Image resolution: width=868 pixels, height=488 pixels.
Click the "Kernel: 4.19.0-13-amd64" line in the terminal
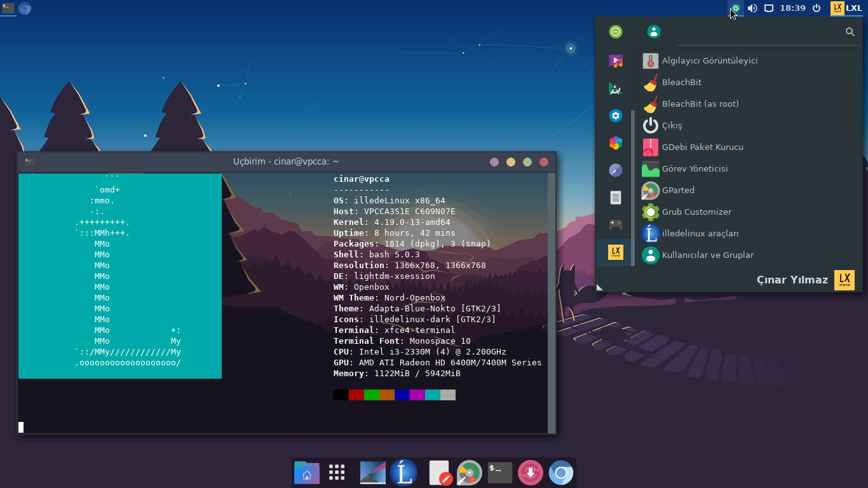[x=392, y=222]
